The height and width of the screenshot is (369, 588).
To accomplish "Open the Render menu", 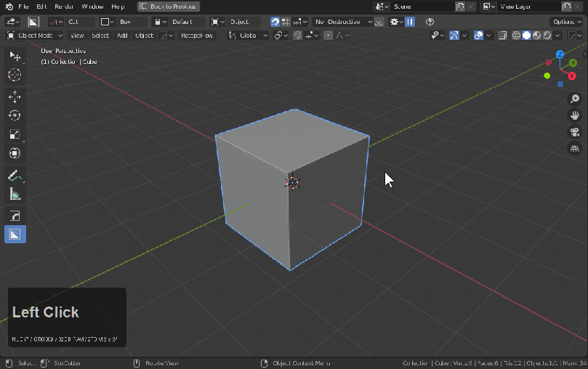I will tap(64, 6).
